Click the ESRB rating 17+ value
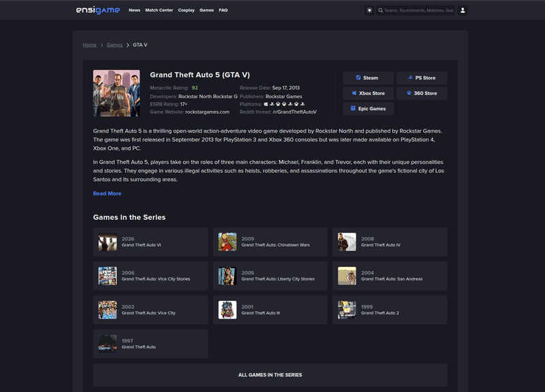This screenshot has width=545, height=392. (184, 104)
